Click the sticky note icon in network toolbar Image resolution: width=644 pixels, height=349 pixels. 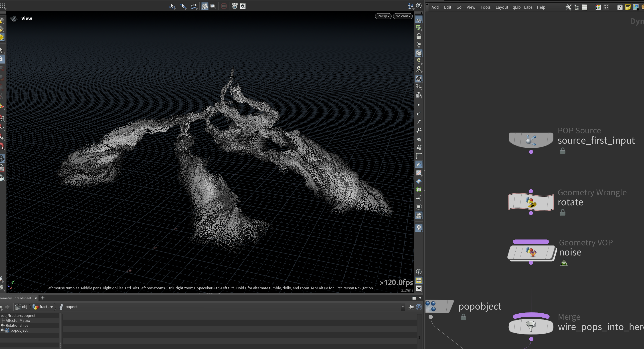pos(628,7)
